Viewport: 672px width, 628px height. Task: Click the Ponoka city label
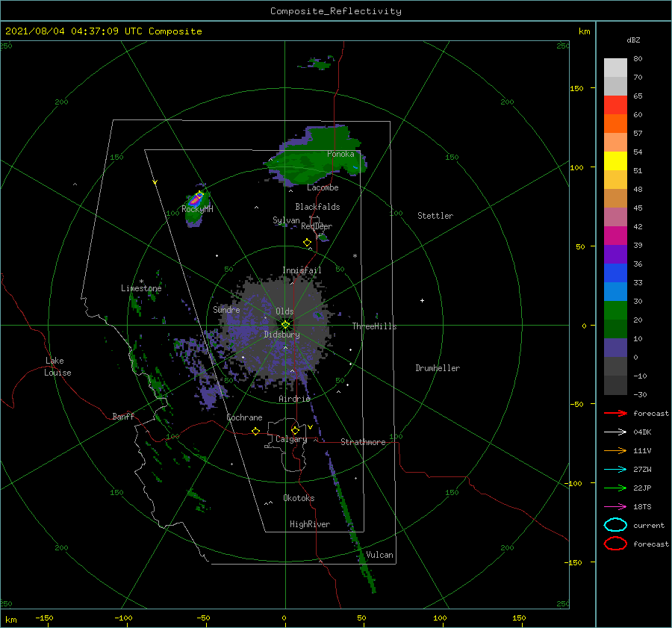point(340,154)
